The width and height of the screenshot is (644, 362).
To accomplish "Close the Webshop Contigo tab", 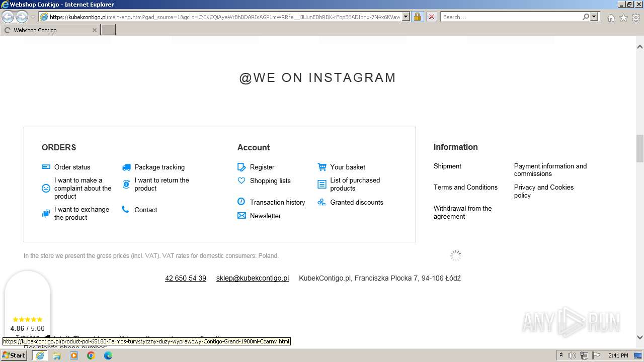I will 94,30.
